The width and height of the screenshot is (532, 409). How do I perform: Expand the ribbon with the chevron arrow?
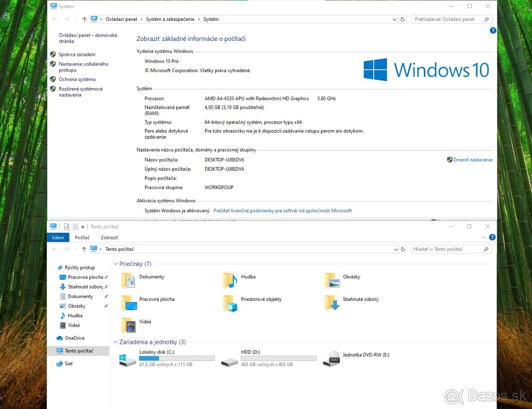484,238
